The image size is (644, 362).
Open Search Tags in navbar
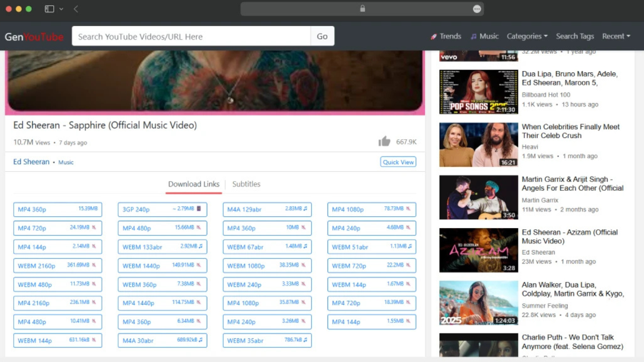point(575,36)
